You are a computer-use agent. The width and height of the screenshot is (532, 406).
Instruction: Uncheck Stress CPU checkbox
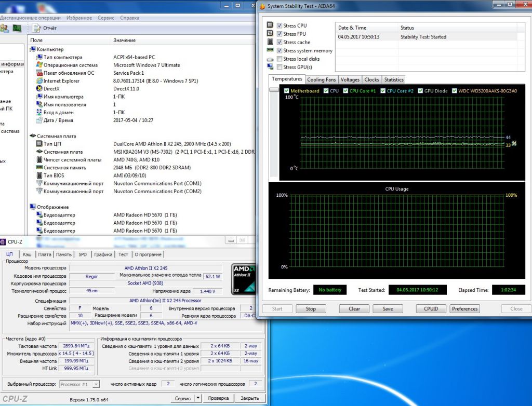coord(280,25)
